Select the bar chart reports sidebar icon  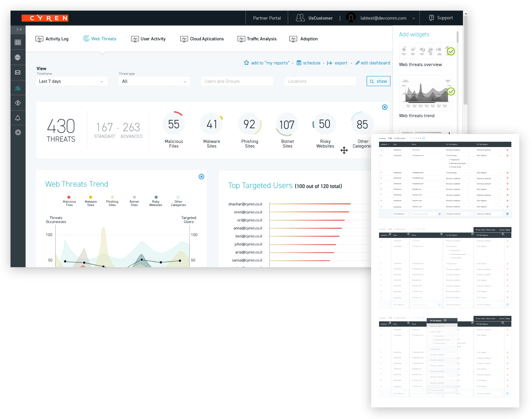coord(18,88)
